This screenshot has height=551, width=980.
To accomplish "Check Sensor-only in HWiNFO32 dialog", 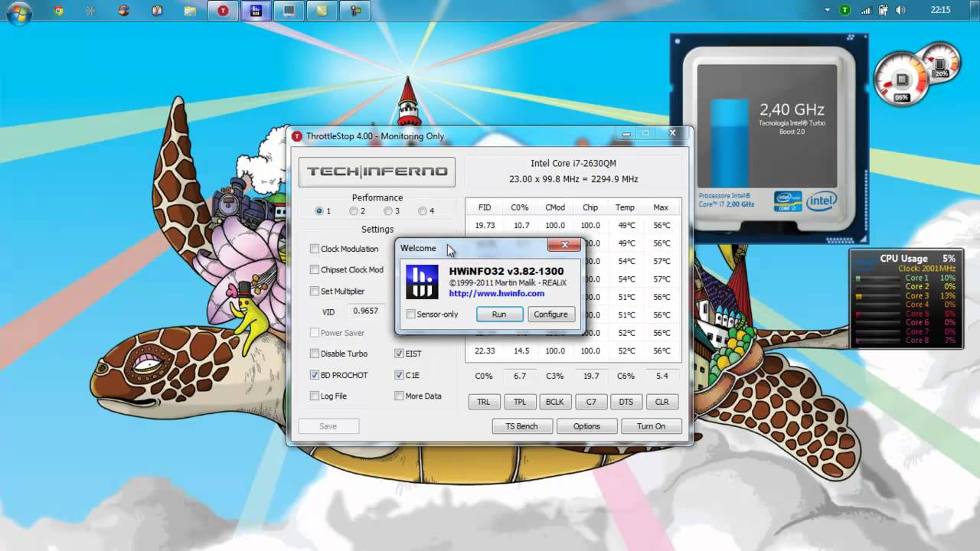I will click(411, 315).
